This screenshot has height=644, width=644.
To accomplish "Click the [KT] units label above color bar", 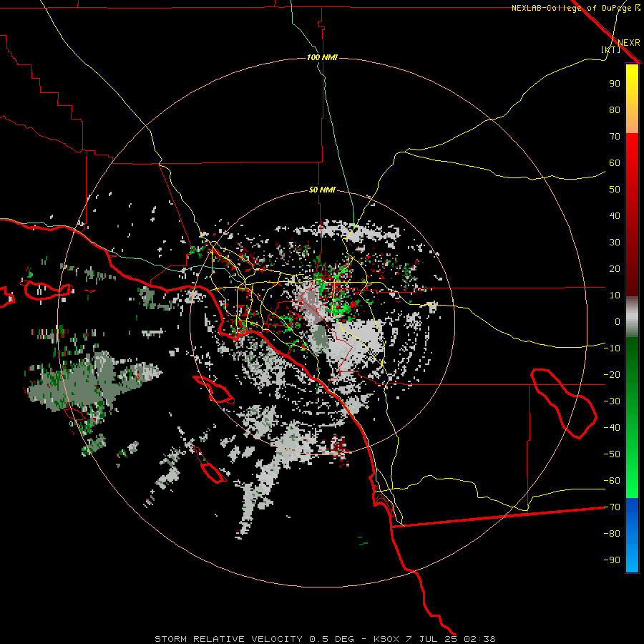I will point(610,49).
